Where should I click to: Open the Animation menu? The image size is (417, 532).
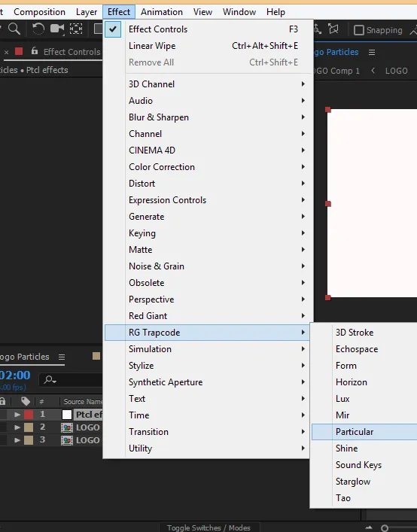point(162,12)
